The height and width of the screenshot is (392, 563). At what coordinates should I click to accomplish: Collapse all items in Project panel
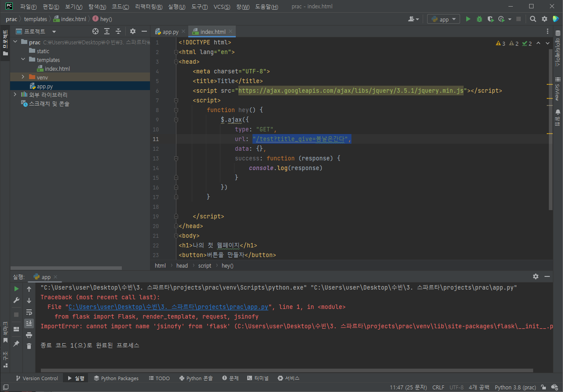point(118,32)
